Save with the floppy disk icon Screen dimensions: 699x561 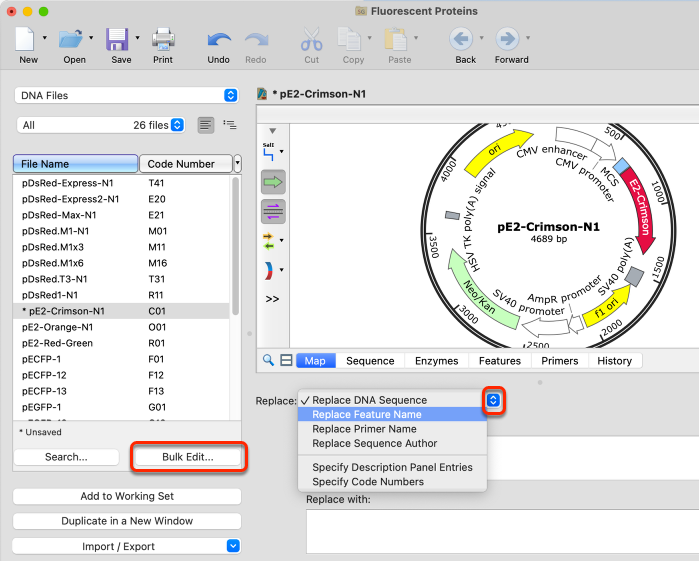click(x=117, y=39)
